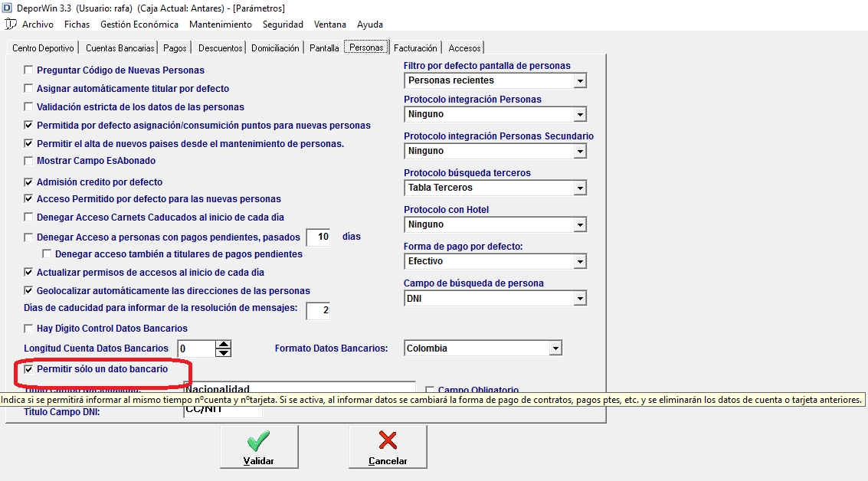Open the Ayuda menu
The image size is (868, 481).
click(x=370, y=25)
